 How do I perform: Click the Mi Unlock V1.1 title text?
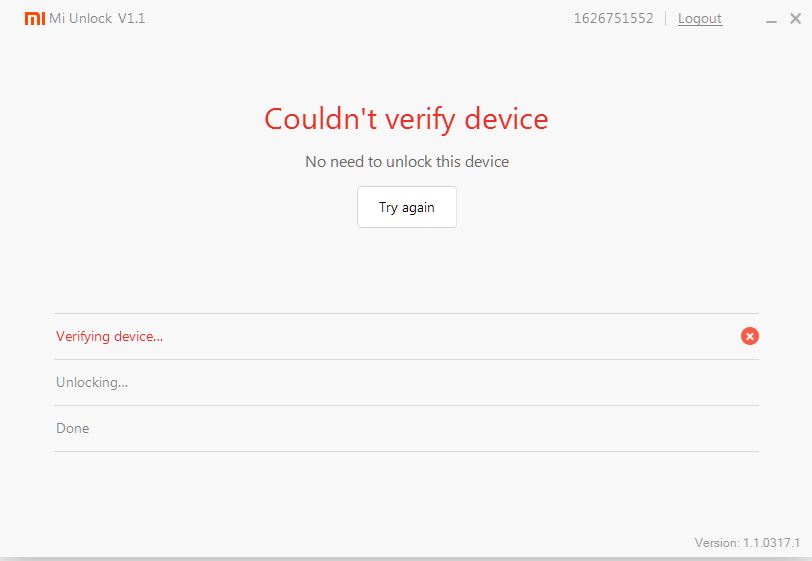point(97,19)
